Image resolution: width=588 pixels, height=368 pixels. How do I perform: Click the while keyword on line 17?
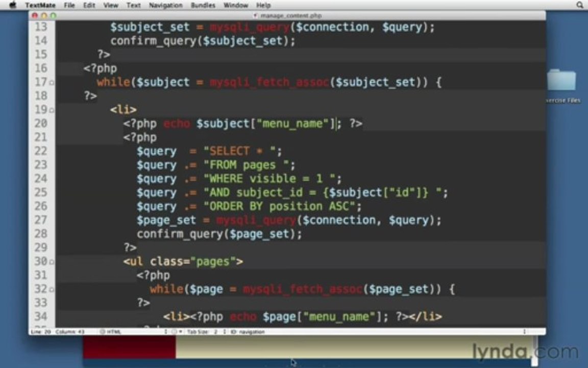[x=114, y=82]
